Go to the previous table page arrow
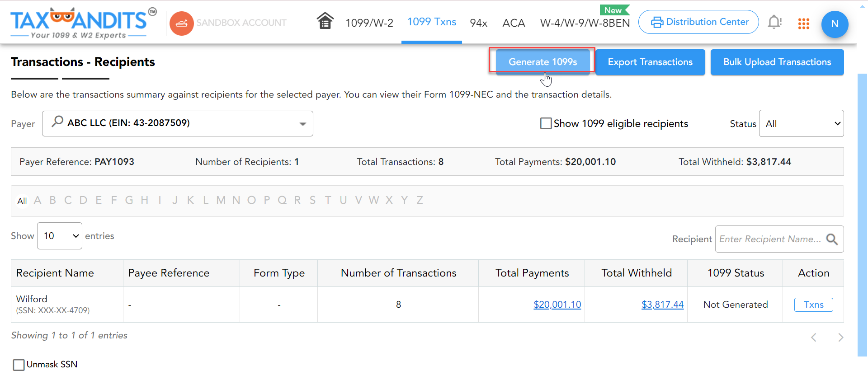Viewport: 868px width, 380px height. pos(814,337)
